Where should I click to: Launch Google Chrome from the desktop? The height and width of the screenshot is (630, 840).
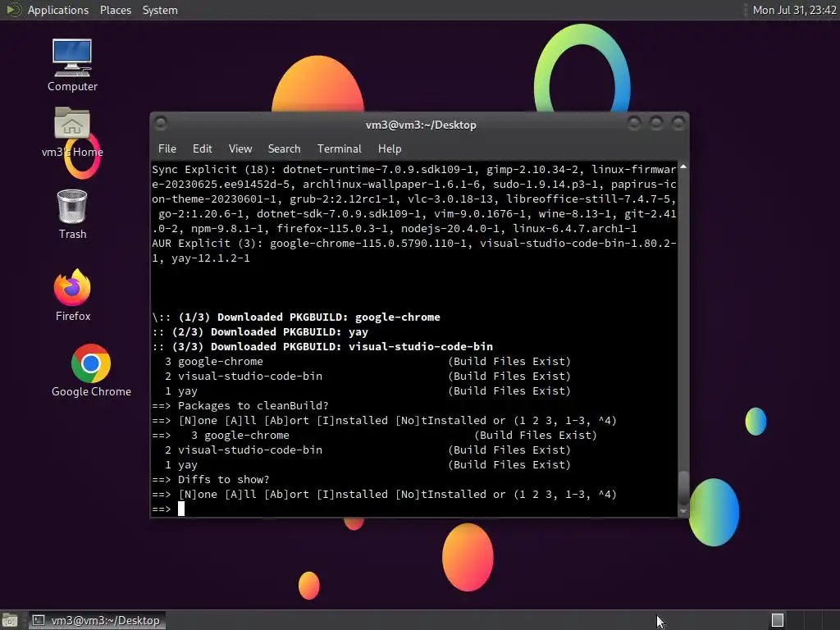click(91, 371)
